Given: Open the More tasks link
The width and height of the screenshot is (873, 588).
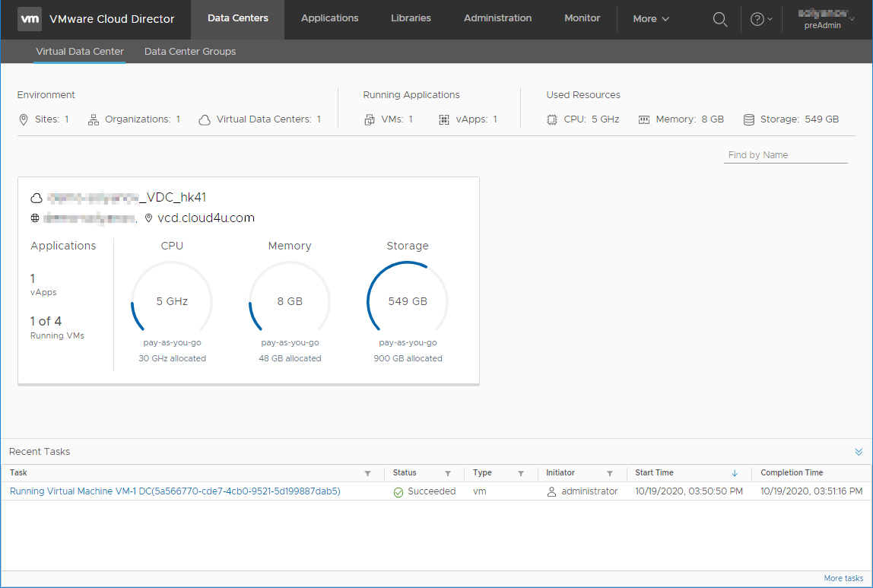Looking at the screenshot, I should point(843,579).
